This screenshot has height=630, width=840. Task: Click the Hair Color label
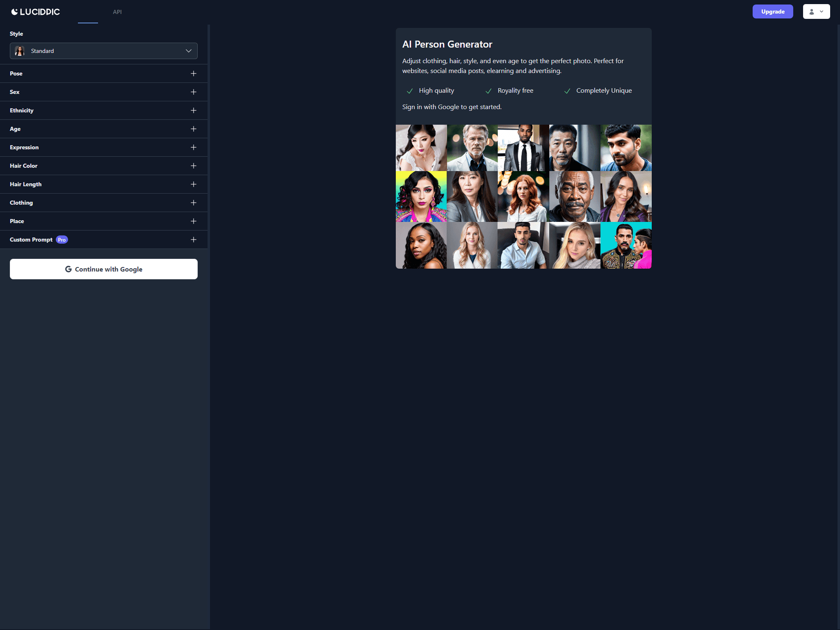coord(24,166)
